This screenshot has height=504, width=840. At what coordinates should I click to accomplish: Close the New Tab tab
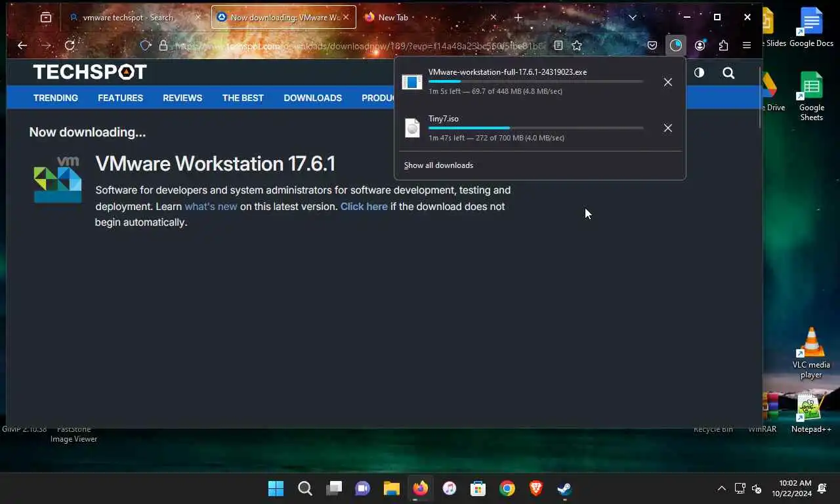(493, 18)
